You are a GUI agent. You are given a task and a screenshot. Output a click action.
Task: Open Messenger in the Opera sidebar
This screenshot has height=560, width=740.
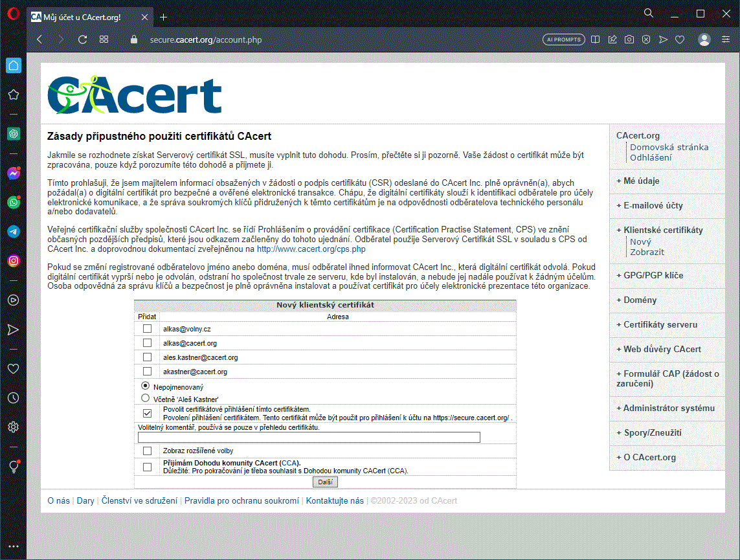13,174
